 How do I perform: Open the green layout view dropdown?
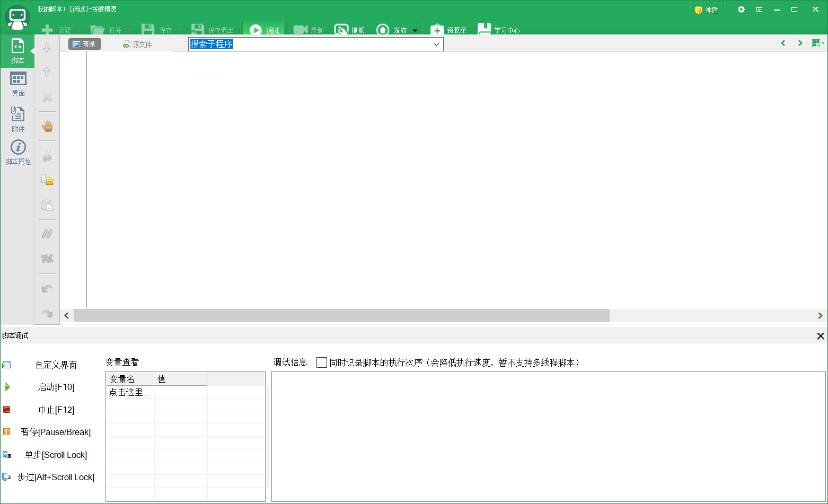click(x=818, y=43)
